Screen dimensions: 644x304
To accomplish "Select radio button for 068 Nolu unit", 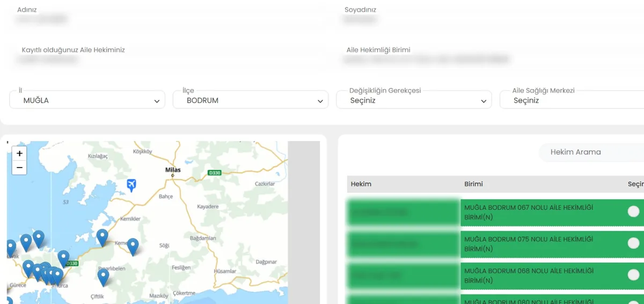I will click(633, 275).
